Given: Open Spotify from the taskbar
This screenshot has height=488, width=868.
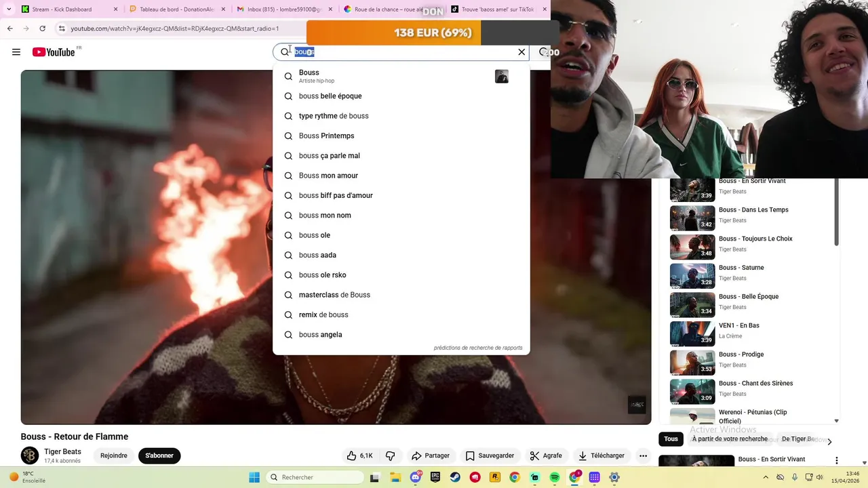Looking at the screenshot, I should (x=555, y=477).
